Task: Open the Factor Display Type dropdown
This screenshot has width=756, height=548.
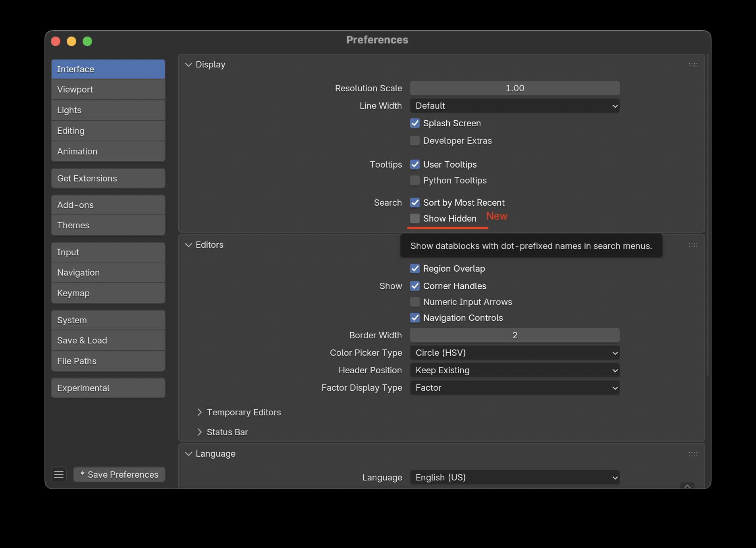Action: (515, 388)
